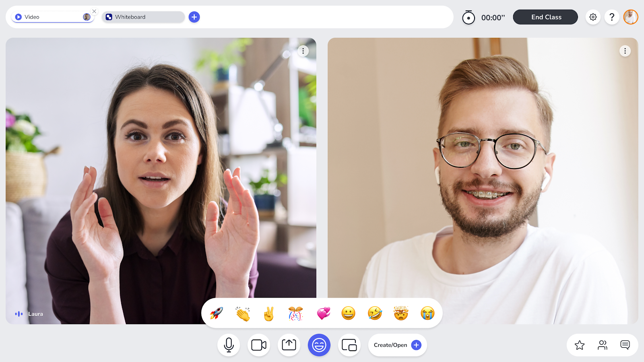Image resolution: width=644 pixels, height=362 pixels.
Task: Click the plus icon in Create/Open
Action: tap(416, 345)
